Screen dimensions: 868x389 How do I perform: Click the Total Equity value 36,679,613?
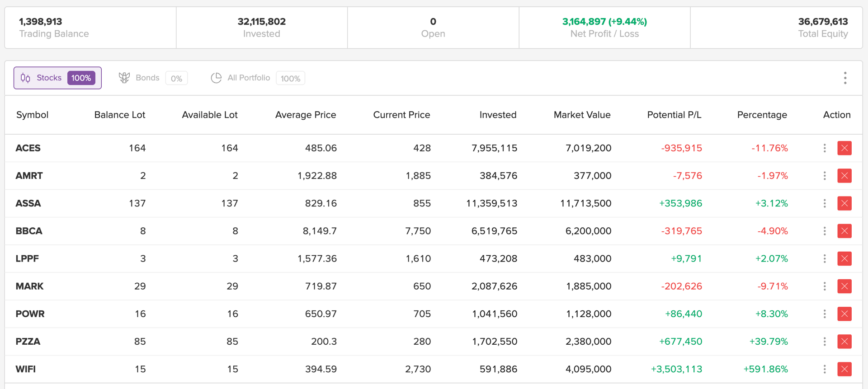pyautogui.click(x=823, y=21)
